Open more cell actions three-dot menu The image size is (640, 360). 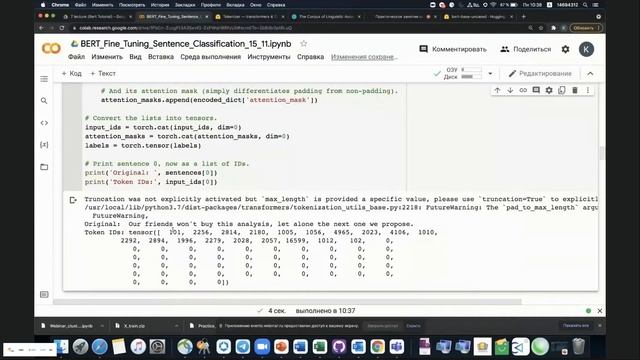588,90
